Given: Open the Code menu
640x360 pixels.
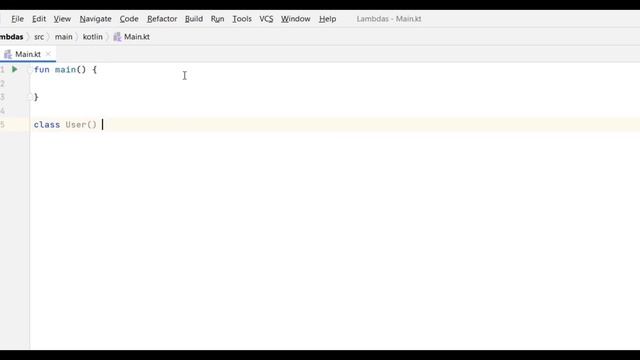Looking at the screenshot, I should [x=129, y=19].
